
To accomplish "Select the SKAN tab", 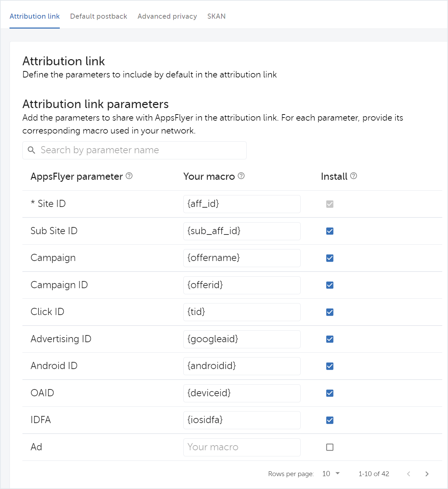I will coord(216,16).
